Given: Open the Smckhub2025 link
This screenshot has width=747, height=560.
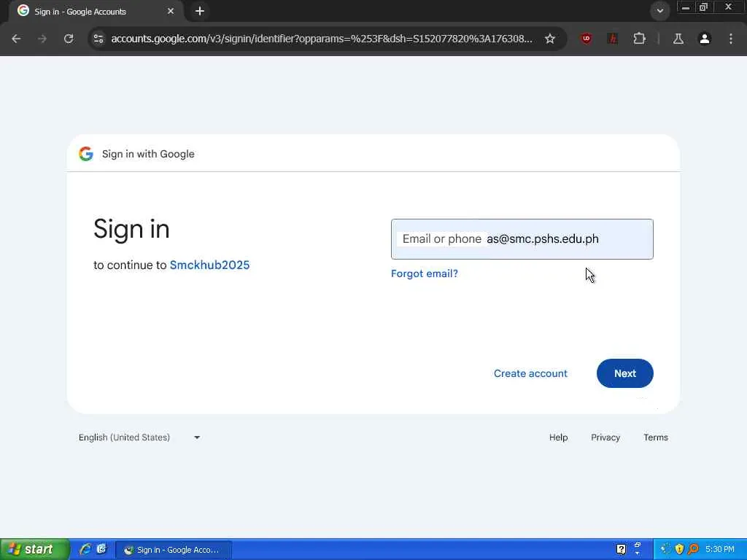Looking at the screenshot, I should point(209,265).
